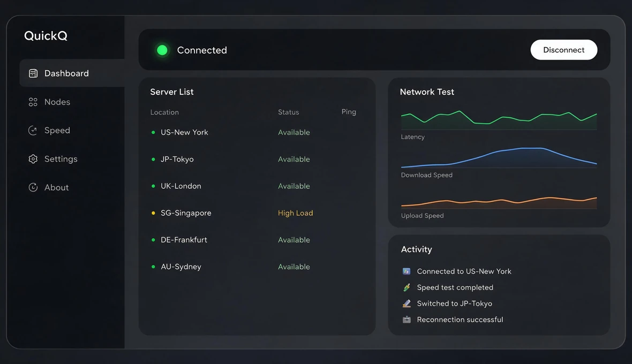Click the Status column header
The height and width of the screenshot is (364, 632).
click(289, 112)
